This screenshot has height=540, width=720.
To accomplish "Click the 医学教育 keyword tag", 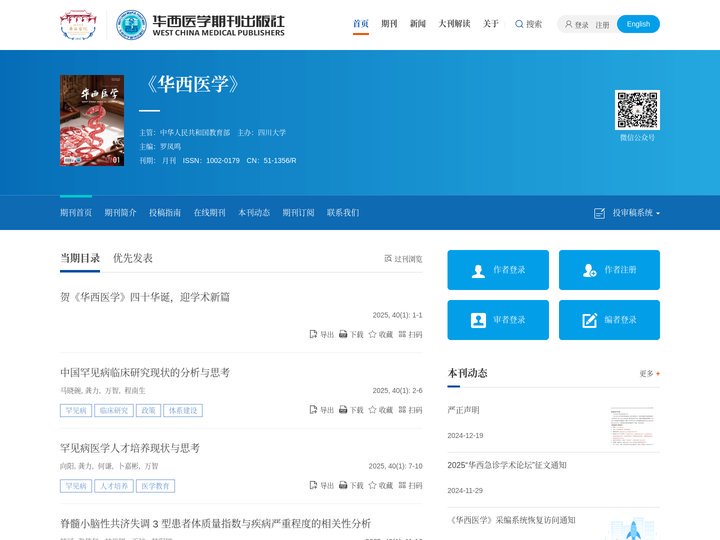I will click(x=155, y=486).
